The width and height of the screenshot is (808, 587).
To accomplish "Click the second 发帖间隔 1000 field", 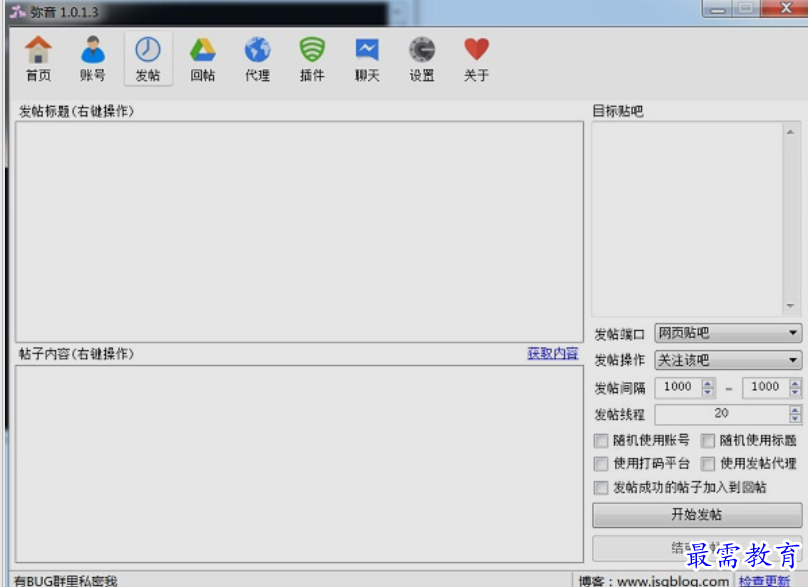I will tap(766, 388).
